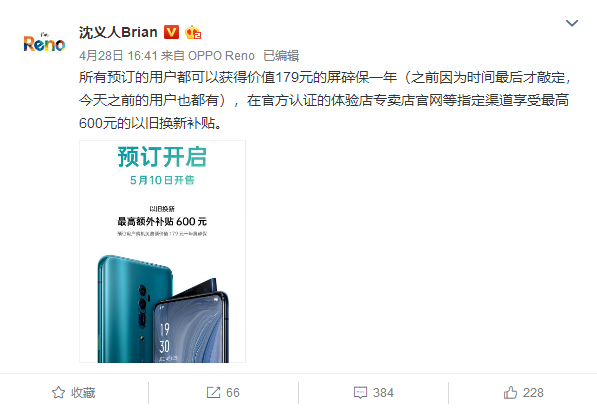The image size is (597, 410).
Task: Click the 228 likes count
Action: (533, 392)
